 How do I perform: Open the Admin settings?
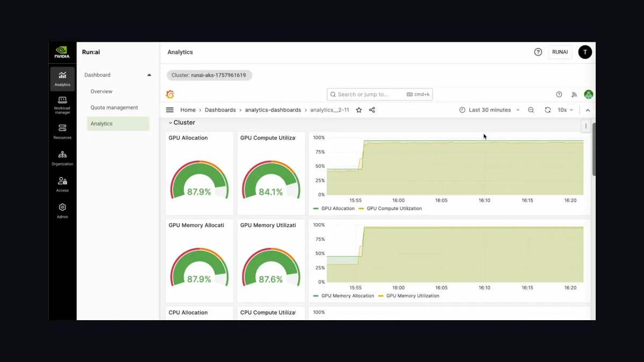pyautogui.click(x=62, y=211)
